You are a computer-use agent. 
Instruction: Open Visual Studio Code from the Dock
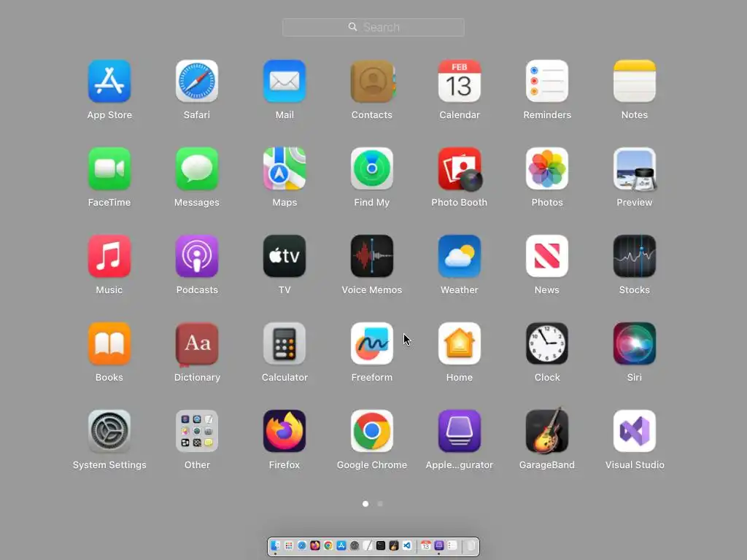407,545
